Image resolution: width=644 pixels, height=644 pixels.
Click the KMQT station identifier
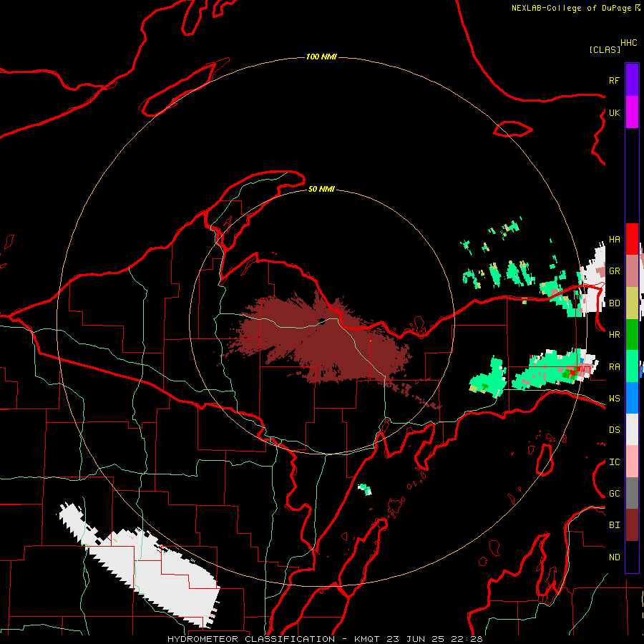point(367,639)
